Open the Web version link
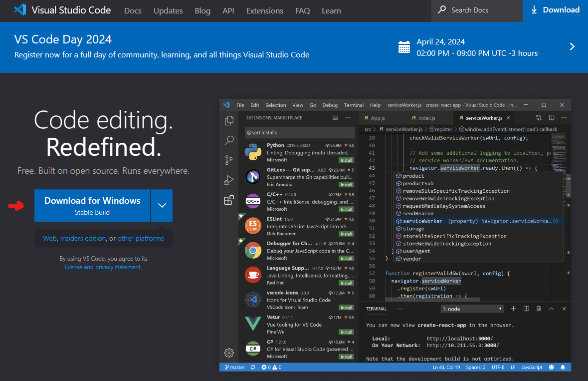This screenshot has width=588, height=381. (49, 238)
